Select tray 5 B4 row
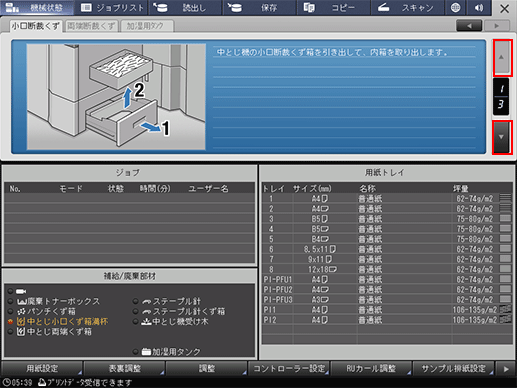Image resolution: width=517 pixels, height=388 pixels. tap(387, 239)
